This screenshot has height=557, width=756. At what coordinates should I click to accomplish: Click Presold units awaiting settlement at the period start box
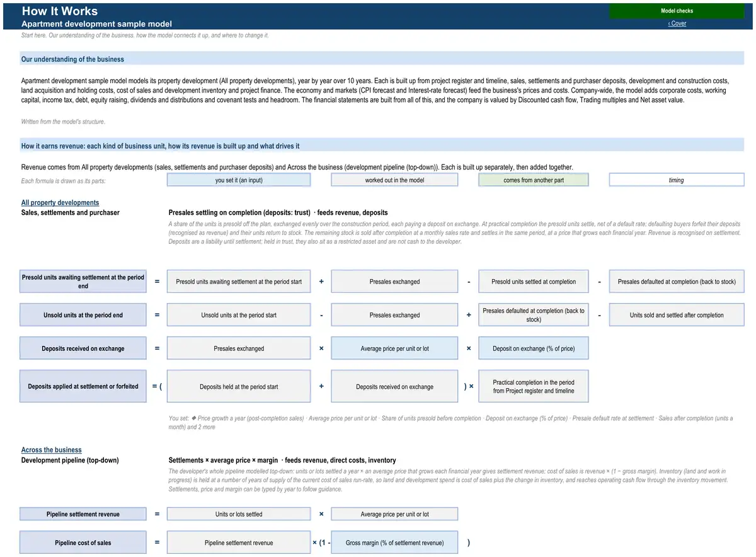click(x=239, y=282)
